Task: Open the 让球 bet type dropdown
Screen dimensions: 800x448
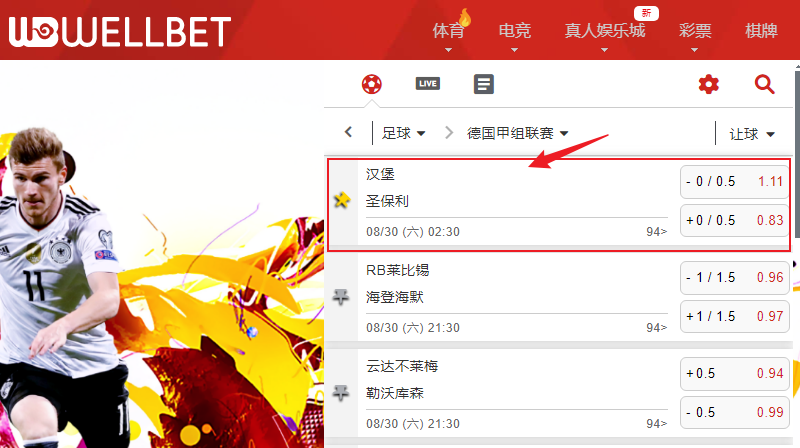Action: coord(752,134)
